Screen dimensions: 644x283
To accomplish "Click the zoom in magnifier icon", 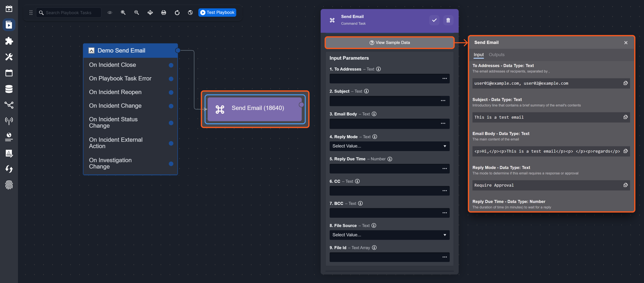I will 123,12.
